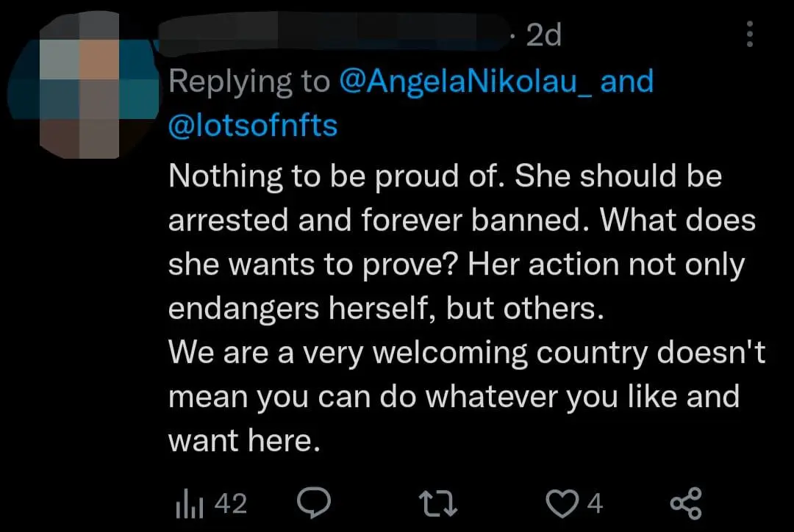Viewport: 794px width, 532px height.
Task: Click the blue "and" after @AngelaNikolau_
Action: click(627, 81)
